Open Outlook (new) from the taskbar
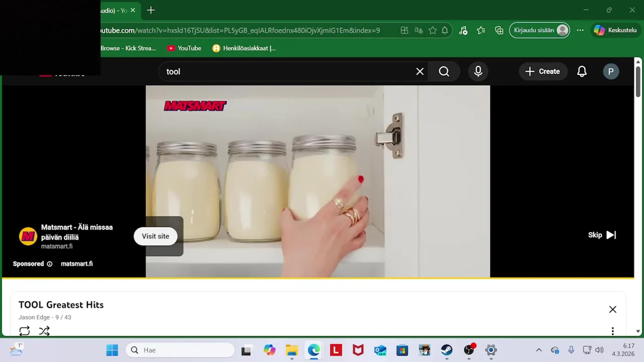Image resolution: width=644 pixels, height=362 pixels. (x=380, y=350)
